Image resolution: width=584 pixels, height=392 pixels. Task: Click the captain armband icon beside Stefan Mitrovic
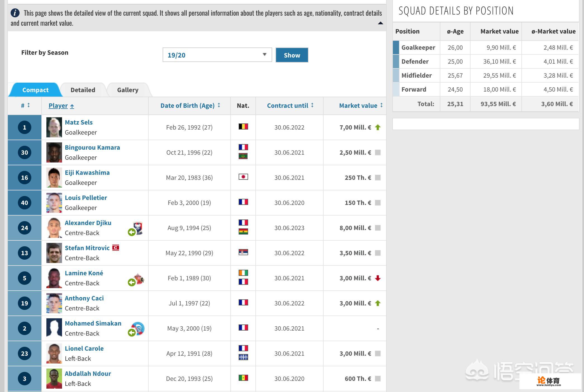pyautogui.click(x=116, y=248)
